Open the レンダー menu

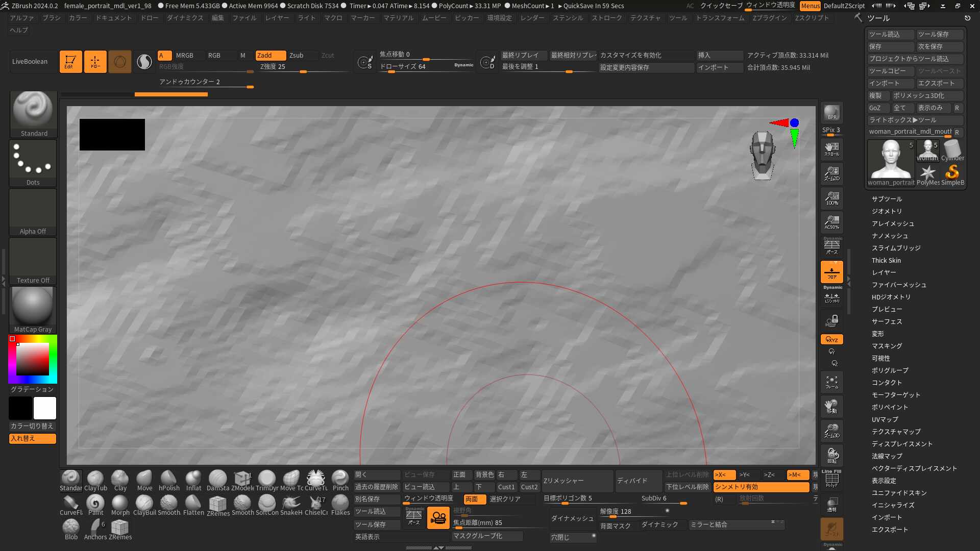532,17
